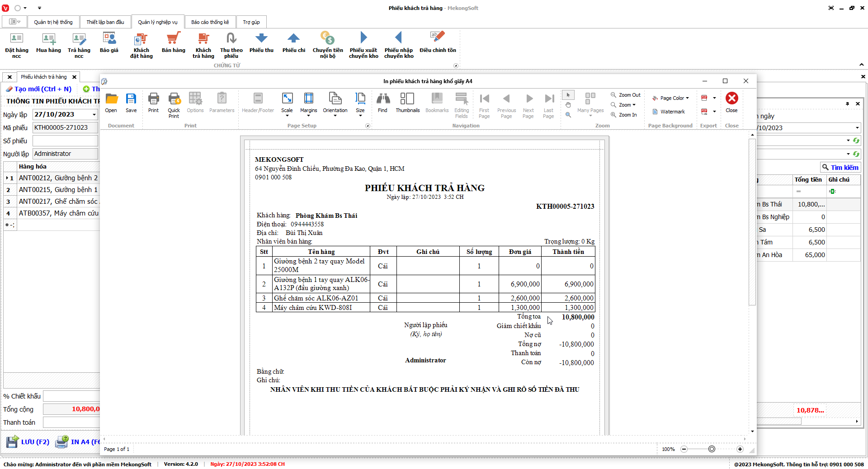The image size is (868, 469).
Task: Click the zoom slider handle in preview
Action: [x=712, y=449]
